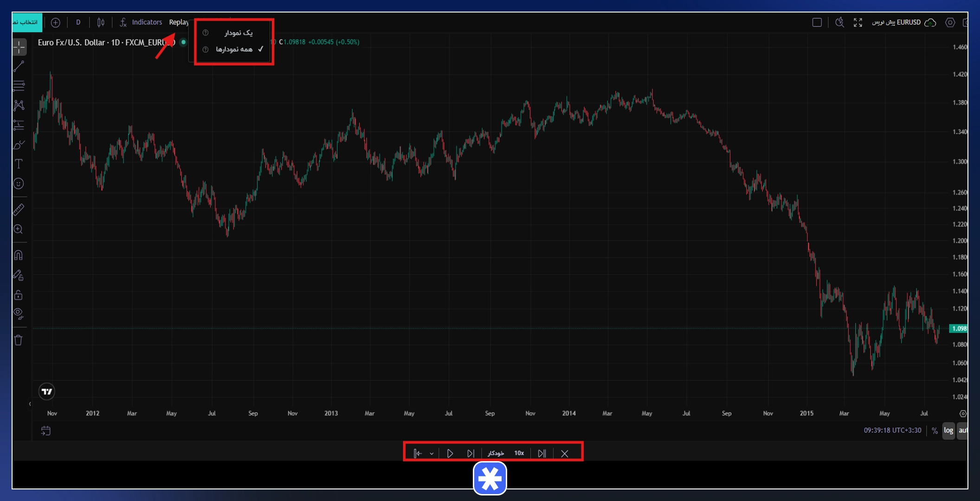The width and height of the screenshot is (980, 501).
Task: Click the TradingView logo badge
Action: coord(47,392)
